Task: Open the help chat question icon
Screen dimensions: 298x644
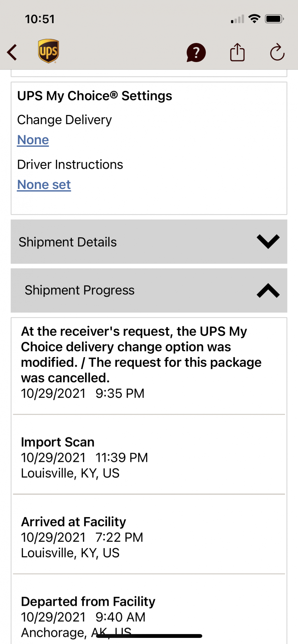Action: 196,52
